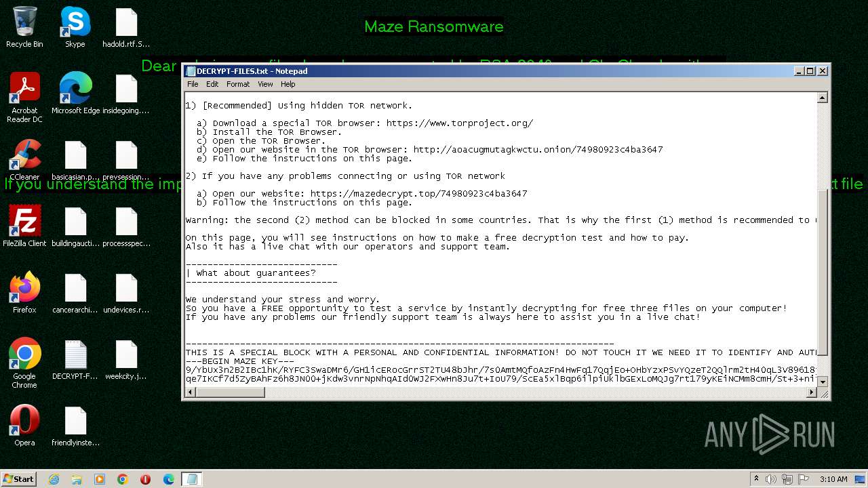Open File Explorer from taskbar
Image resolution: width=868 pixels, height=488 pixels.
pyautogui.click(x=77, y=479)
